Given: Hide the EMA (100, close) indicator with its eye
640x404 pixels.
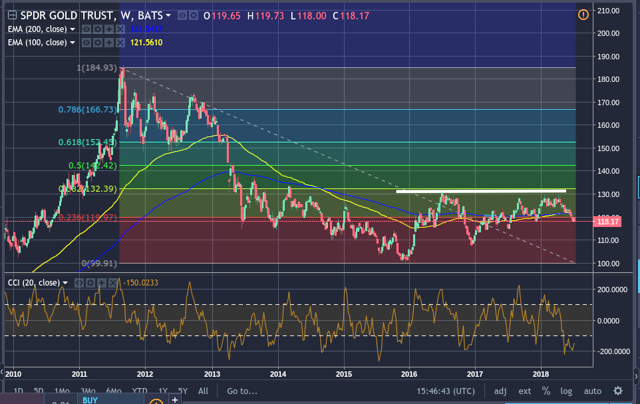Looking at the screenshot, I should 86,42.
